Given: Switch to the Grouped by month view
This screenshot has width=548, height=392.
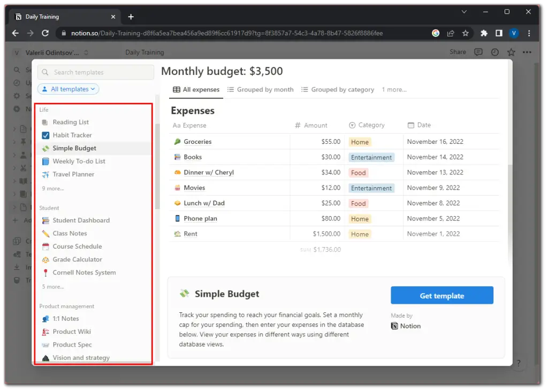Looking at the screenshot, I should pos(261,89).
